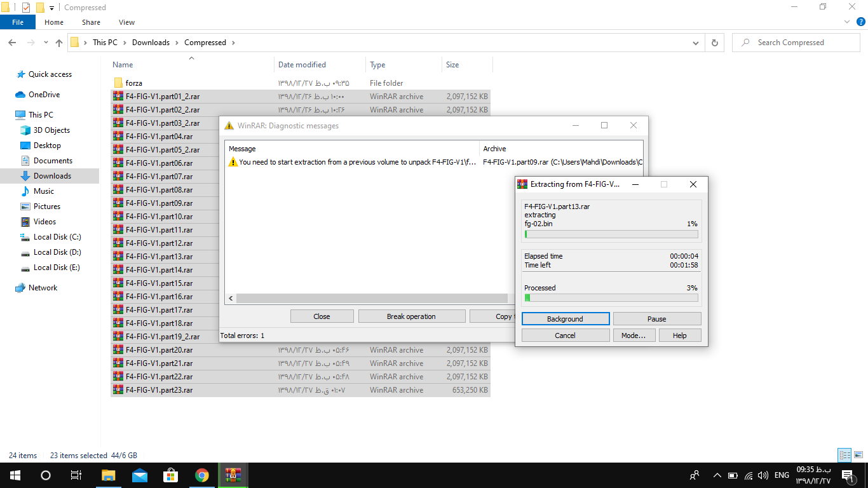
Task: Open the Mail app in taskbar
Action: (x=140, y=475)
